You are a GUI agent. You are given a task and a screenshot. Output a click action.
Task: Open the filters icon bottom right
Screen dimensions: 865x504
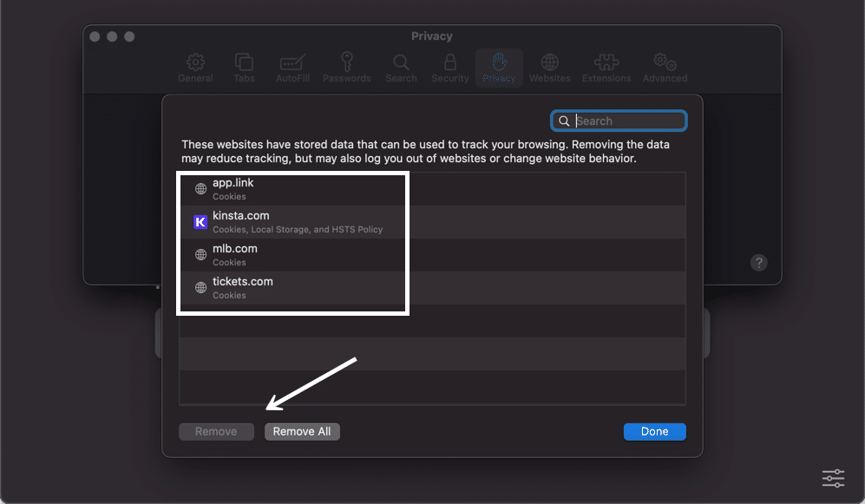[832, 478]
